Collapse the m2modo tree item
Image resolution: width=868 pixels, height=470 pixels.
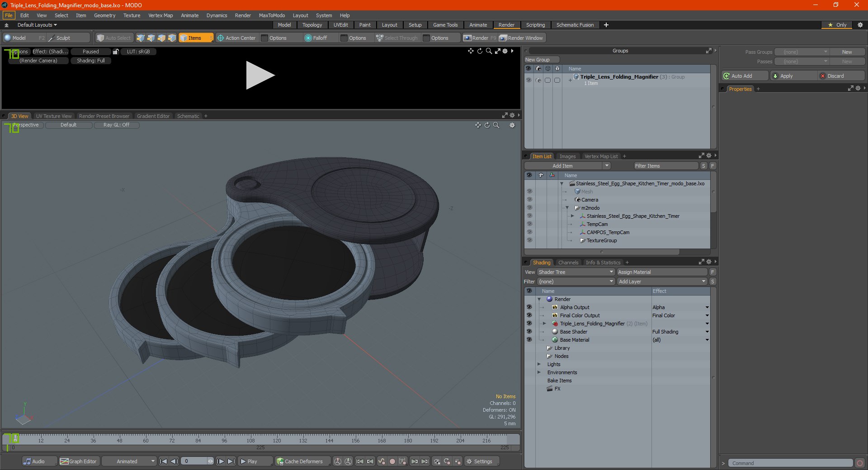567,208
